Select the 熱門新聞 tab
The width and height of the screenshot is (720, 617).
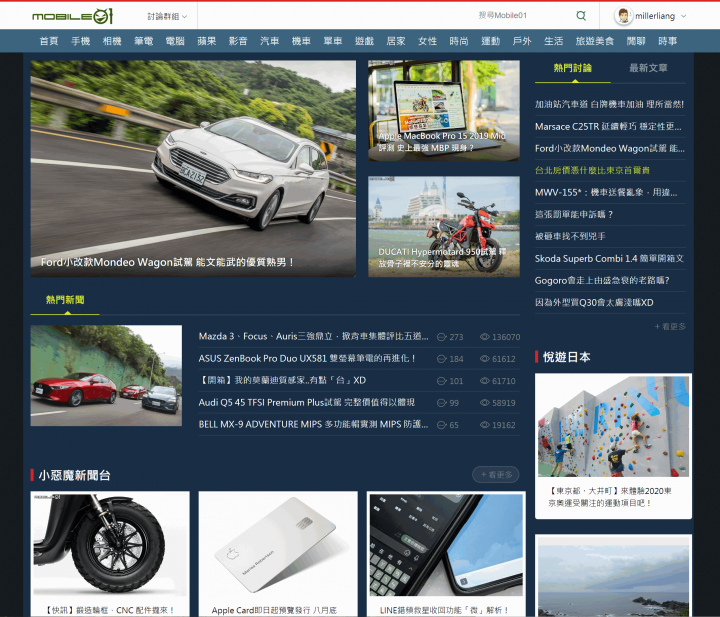[x=65, y=300]
